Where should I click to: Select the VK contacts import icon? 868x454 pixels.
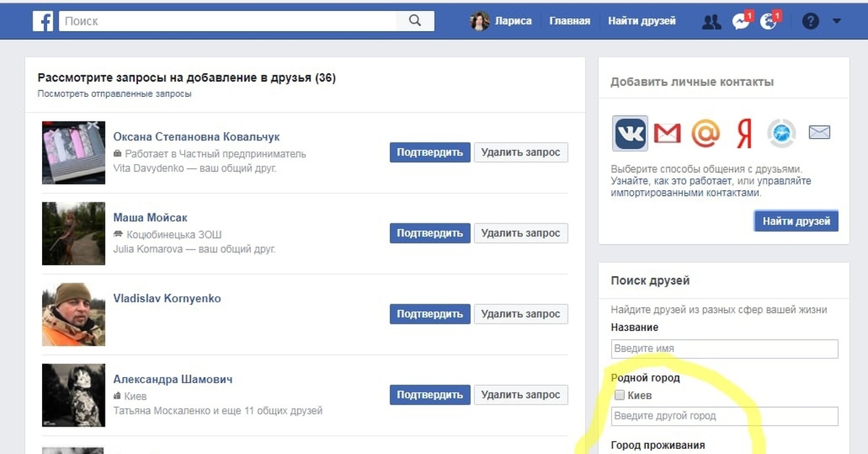(x=630, y=133)
